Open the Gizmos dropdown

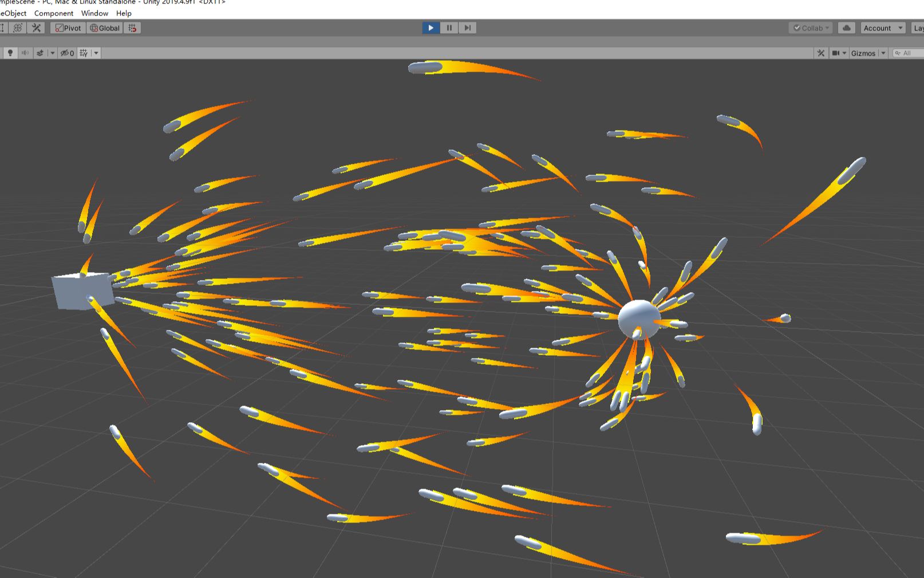coord(883,53)
